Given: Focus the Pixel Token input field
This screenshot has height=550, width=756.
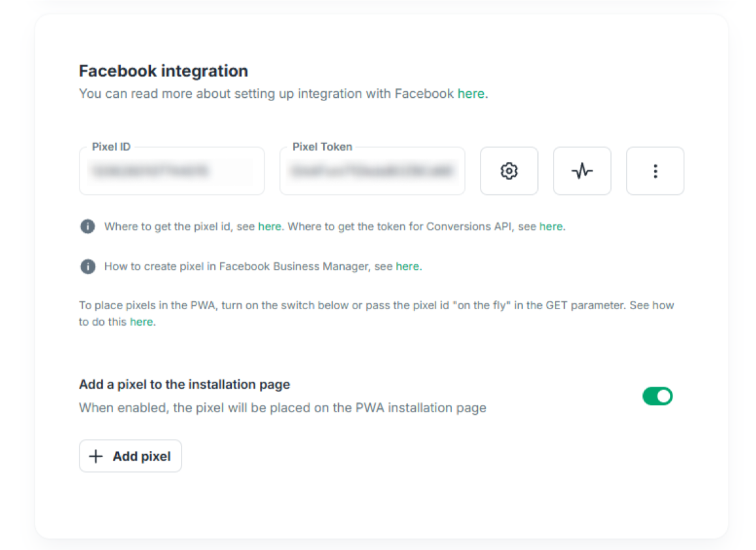Looking at the screenshot, I should point(372,171).
